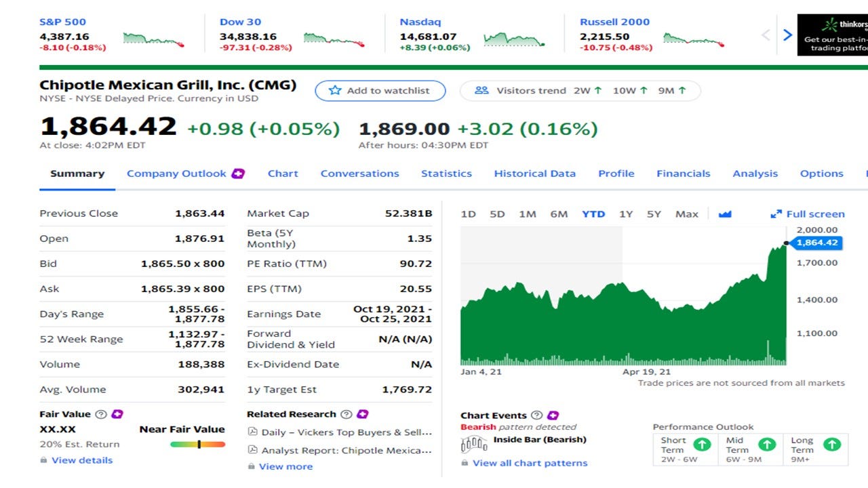
Task: Select the 5D chart range
Action: 497,214
